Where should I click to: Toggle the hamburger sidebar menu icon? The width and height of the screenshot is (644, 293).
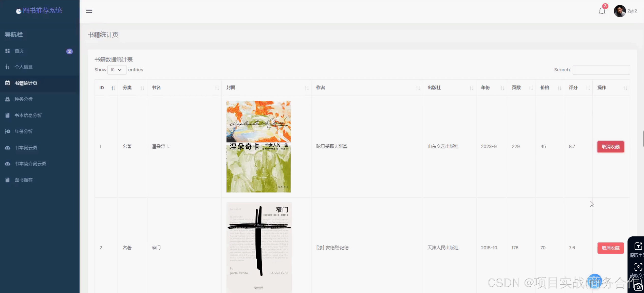pos(89,11)
